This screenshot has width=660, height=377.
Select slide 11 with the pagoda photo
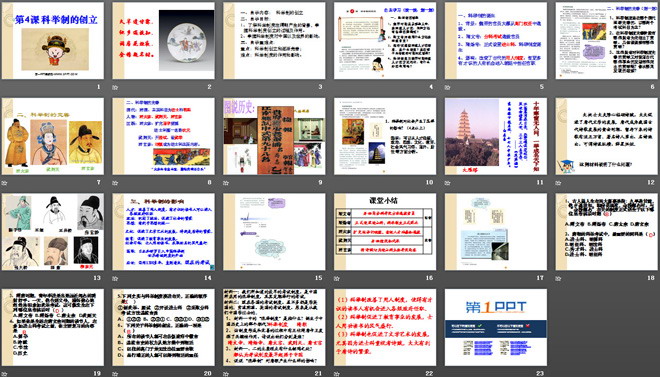496,136
